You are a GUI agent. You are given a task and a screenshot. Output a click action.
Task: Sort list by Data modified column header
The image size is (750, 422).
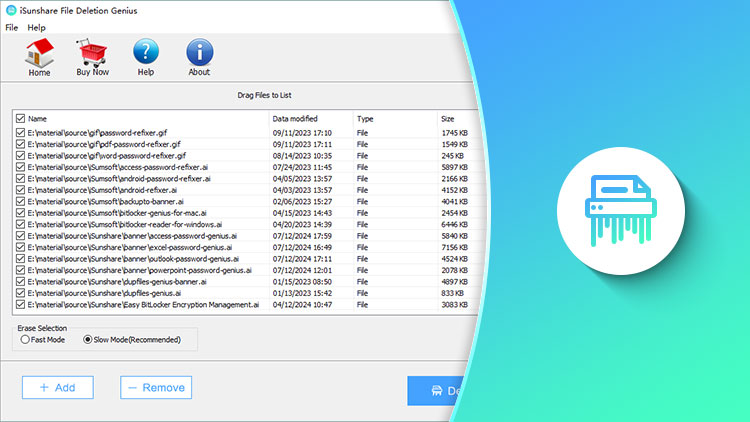295,119
